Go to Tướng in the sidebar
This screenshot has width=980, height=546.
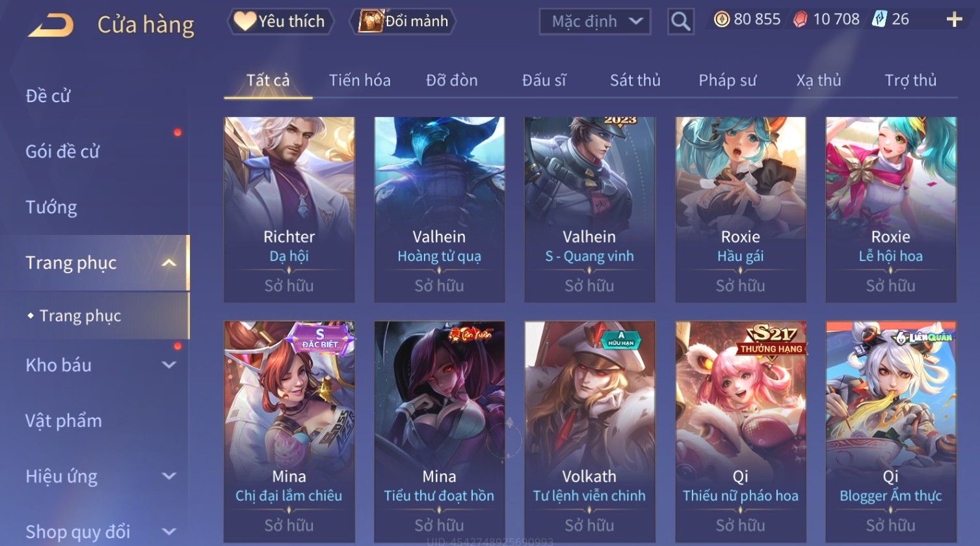click(x=51, y=207)
